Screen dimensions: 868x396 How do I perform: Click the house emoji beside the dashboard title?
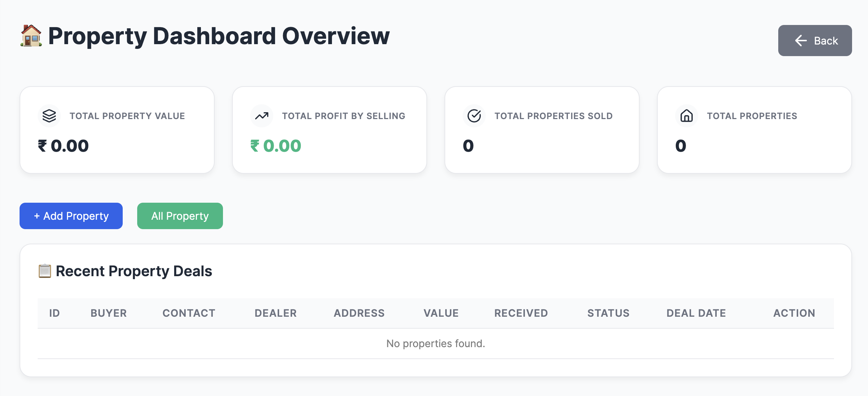click(31, 36)
